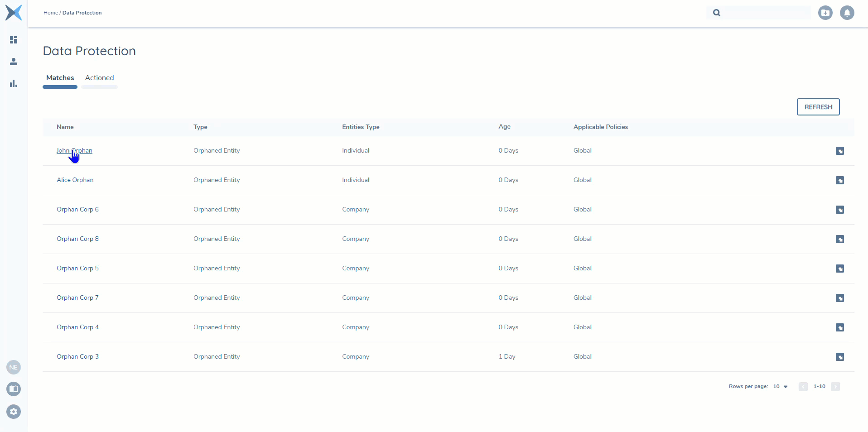The image size is (868, 432).
Task: Click the previous page chevron
Action: pos(803,387)
